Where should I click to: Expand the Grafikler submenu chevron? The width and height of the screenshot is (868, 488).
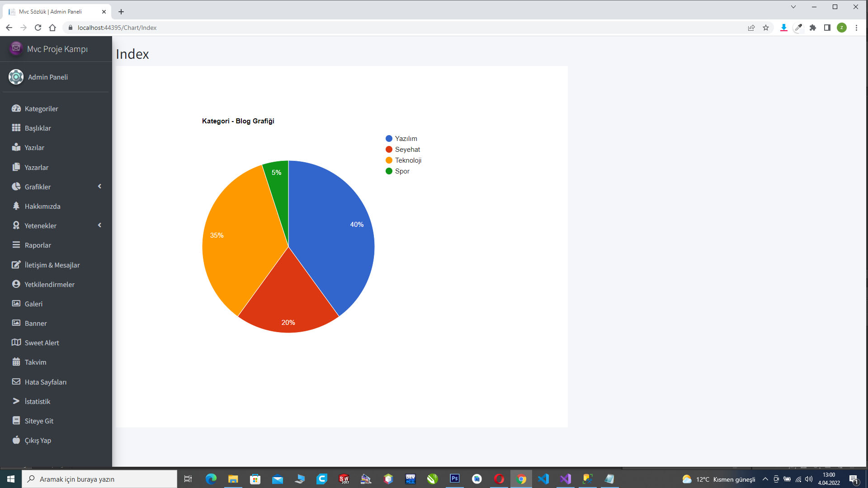click(x=99, y=187)
